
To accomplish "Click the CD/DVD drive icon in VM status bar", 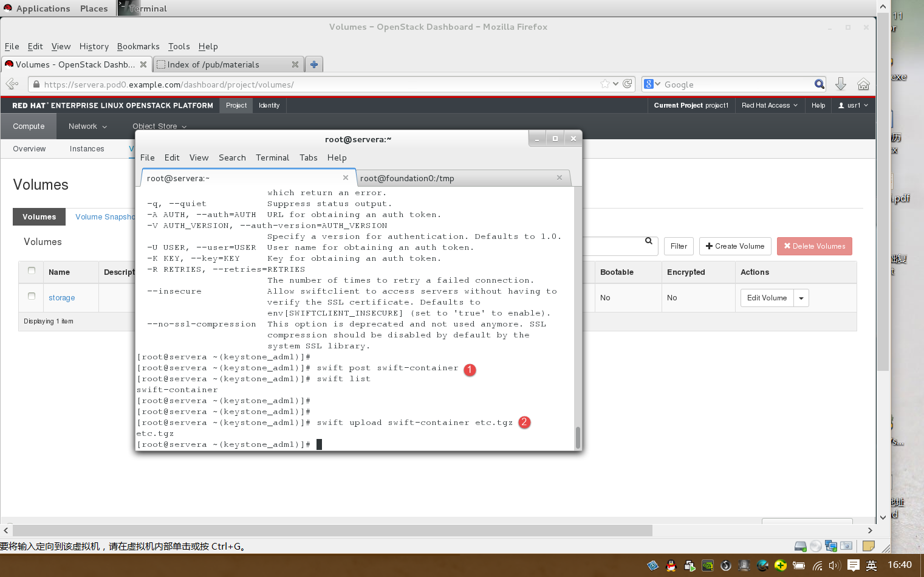I will click(816, 546).
